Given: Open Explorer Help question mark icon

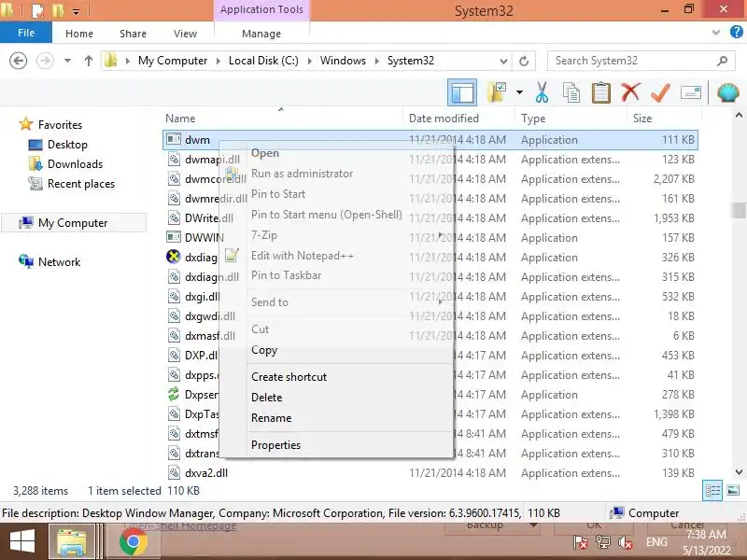Looking at the screenshot, I should 736,33.
